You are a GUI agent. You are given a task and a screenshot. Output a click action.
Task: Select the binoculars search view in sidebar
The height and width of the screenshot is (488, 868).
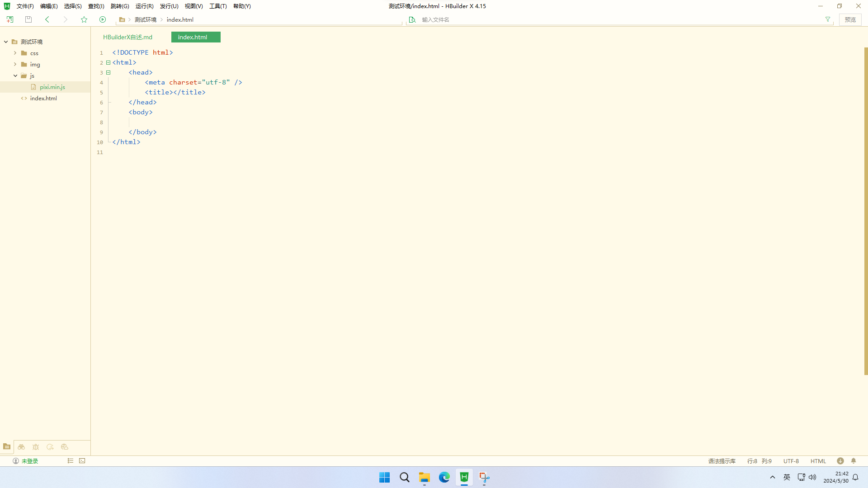pos(21,446)
